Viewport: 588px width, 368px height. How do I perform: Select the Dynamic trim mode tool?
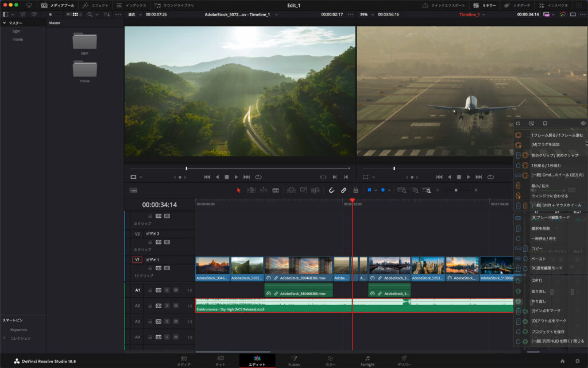pos(264,190)
